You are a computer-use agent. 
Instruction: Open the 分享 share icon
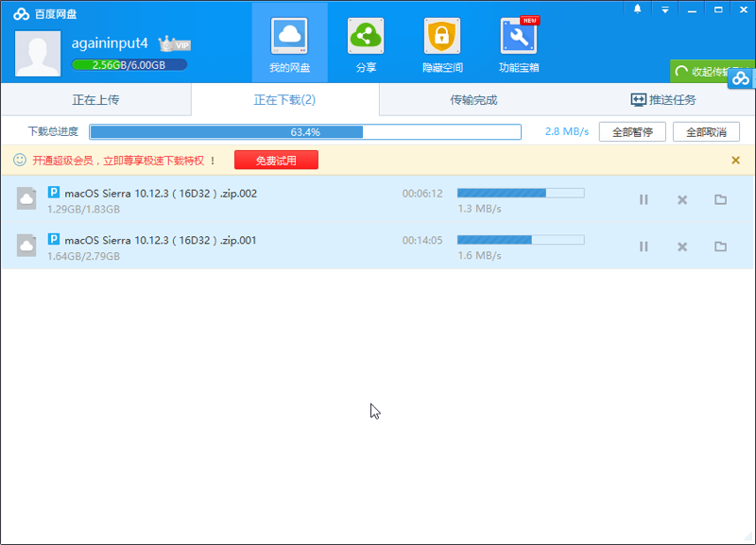pyautogui.click(x=366, y=36)
